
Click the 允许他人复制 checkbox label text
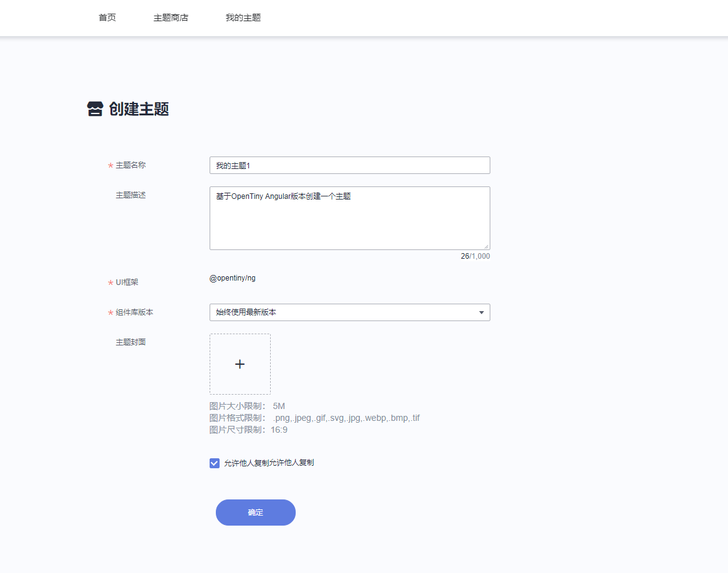tap(269, 463)
